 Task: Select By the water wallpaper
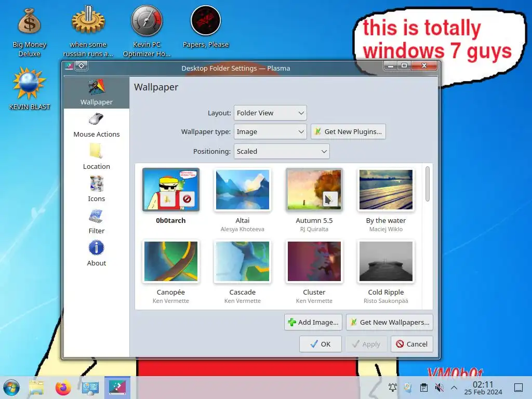[x=386, y=189]
